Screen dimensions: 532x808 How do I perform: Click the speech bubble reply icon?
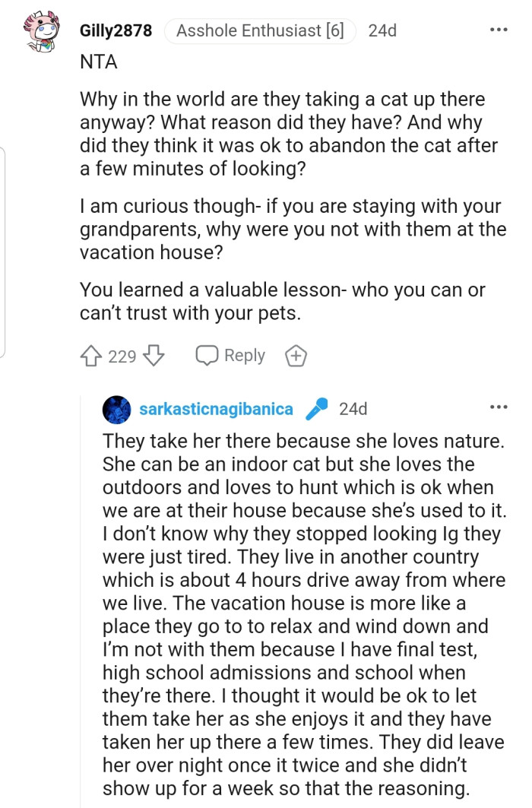pyautogui.click(x=206, y=356)
